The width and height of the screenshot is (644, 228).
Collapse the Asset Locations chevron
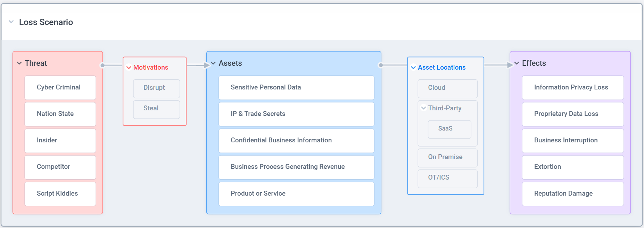tap(413, 68)
